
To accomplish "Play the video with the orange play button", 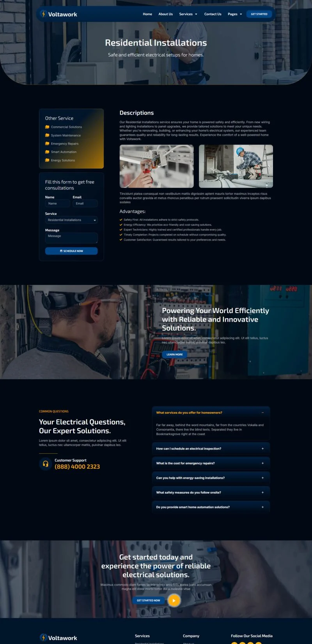I will tap(174, 600).
